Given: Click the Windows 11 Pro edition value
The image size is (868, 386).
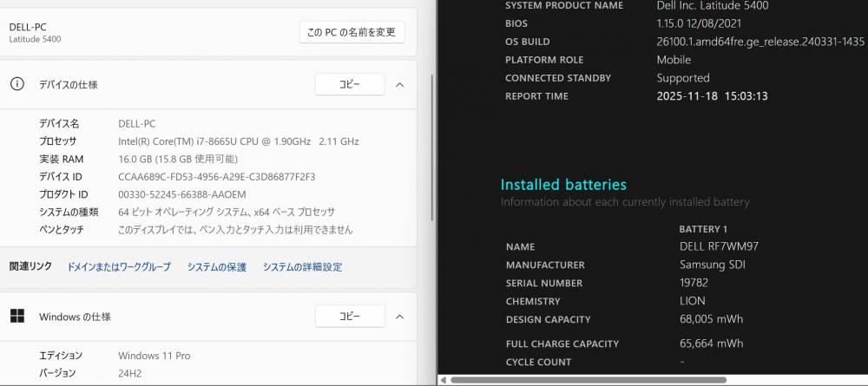Looking at the screenshot, I should pyautogui.click(x=154, y=356).
